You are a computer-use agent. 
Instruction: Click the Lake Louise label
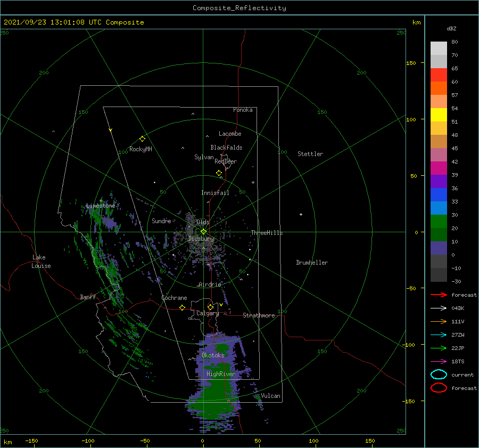[x=41, y=262]
